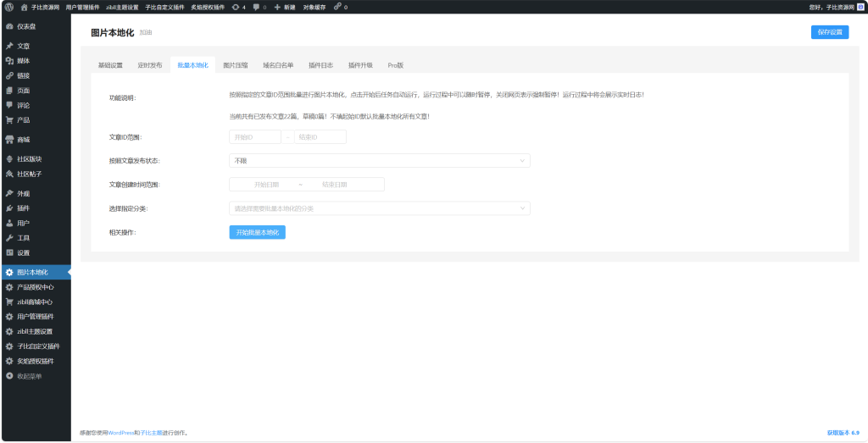Click the 开始ID input field
Image resolution: width=868 pixels, height=443 pixels.
click(x=254, y=137)
